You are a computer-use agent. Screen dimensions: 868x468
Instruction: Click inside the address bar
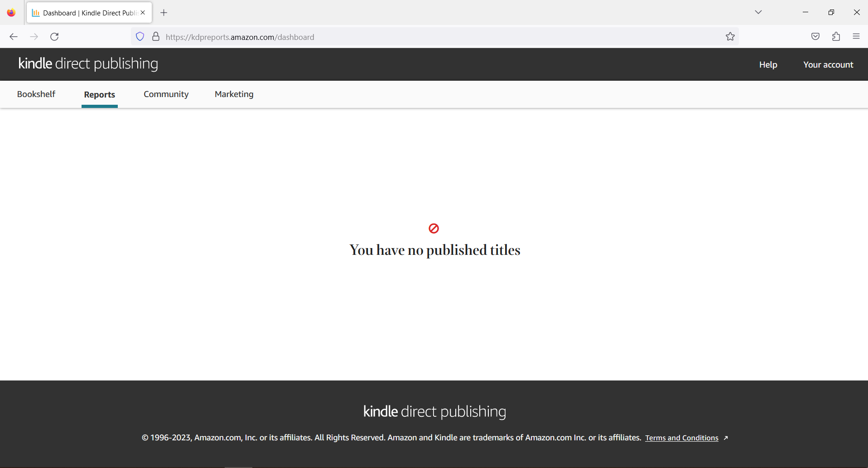408,37
